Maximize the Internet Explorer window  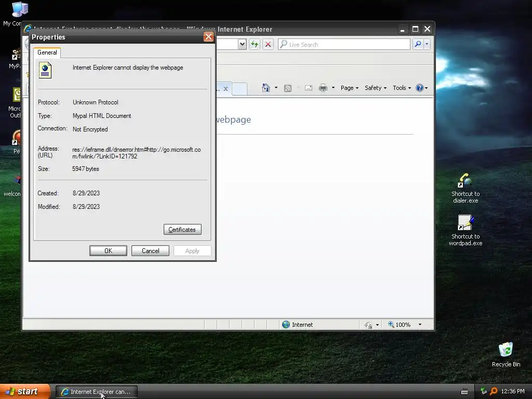click(415, 29)
